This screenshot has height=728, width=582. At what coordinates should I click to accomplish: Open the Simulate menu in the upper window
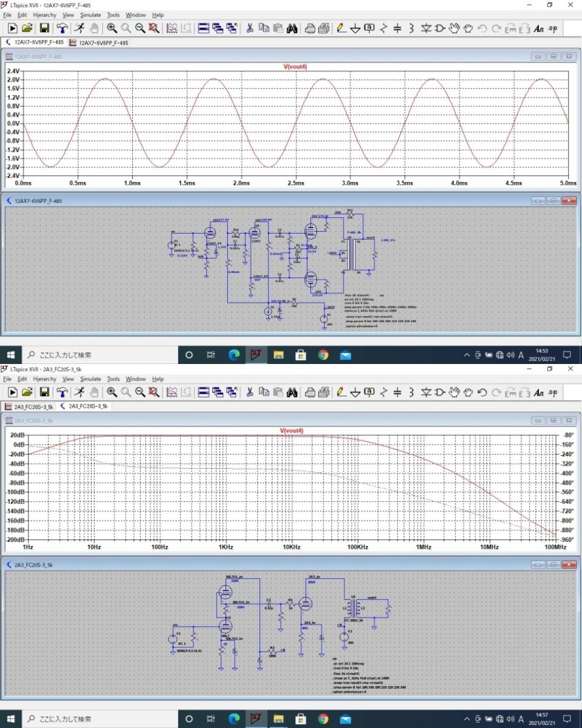(x=90, y=15)
